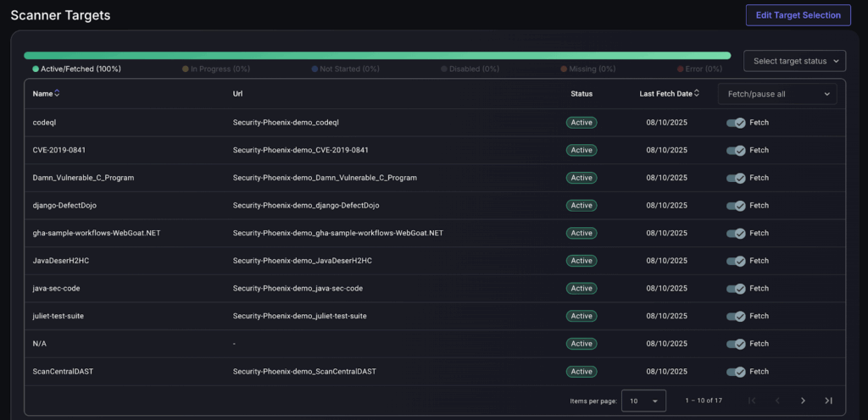Sort by Name column sort icon
868x420 pixels.
pyautogui.click(x=57, y=94)
